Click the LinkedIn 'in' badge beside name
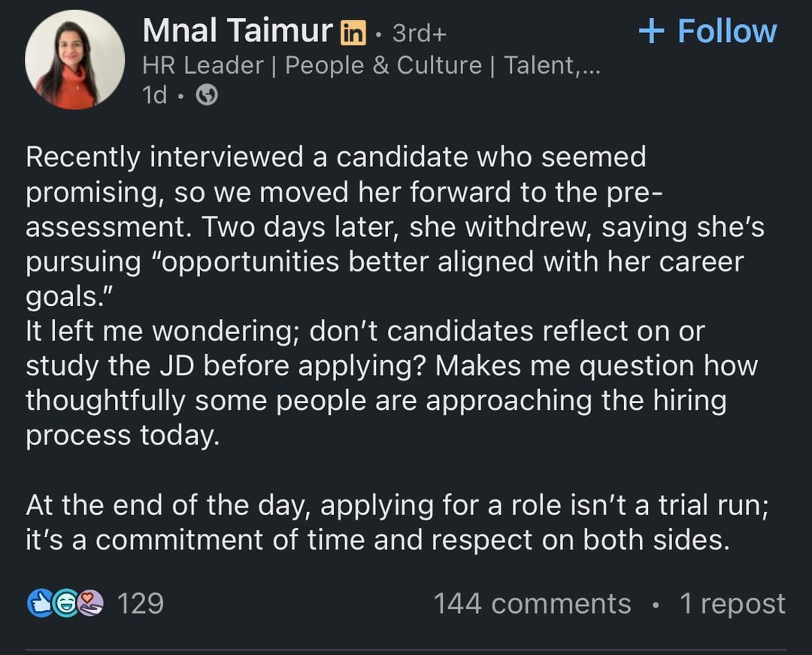The height and width of the screenshot is (655, 812). pos(353,32)
